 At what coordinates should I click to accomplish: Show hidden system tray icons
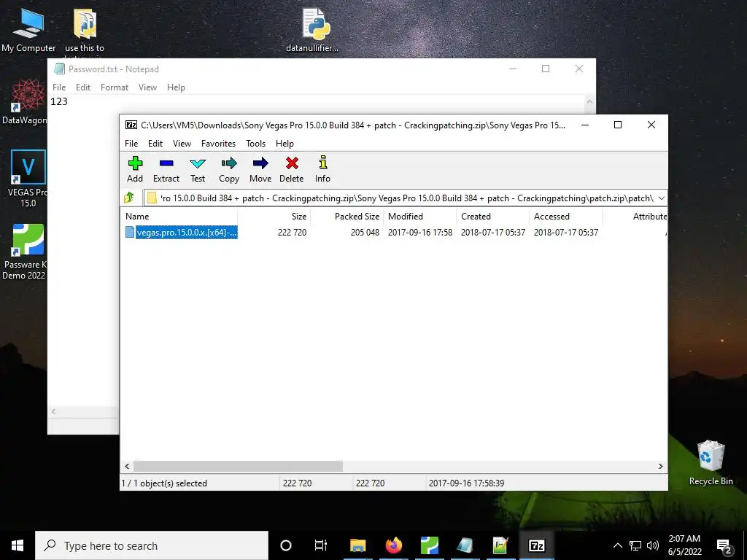pyautogui.click(x=617, y=545)
